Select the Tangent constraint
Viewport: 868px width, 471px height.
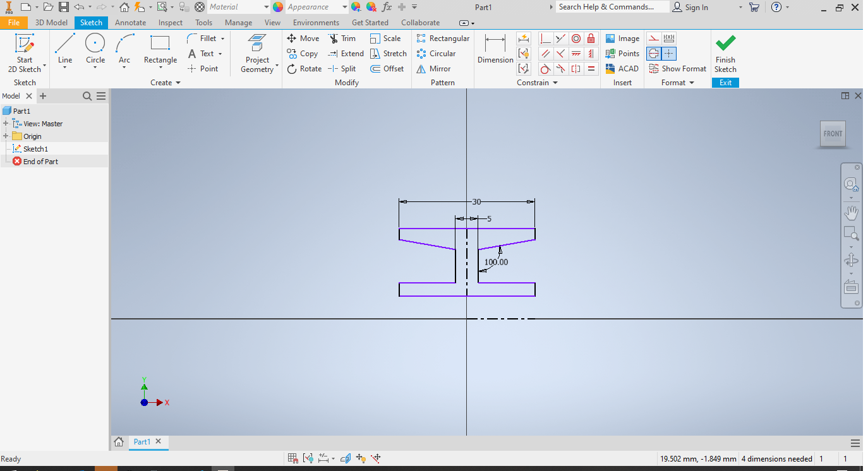coord(545,68)
